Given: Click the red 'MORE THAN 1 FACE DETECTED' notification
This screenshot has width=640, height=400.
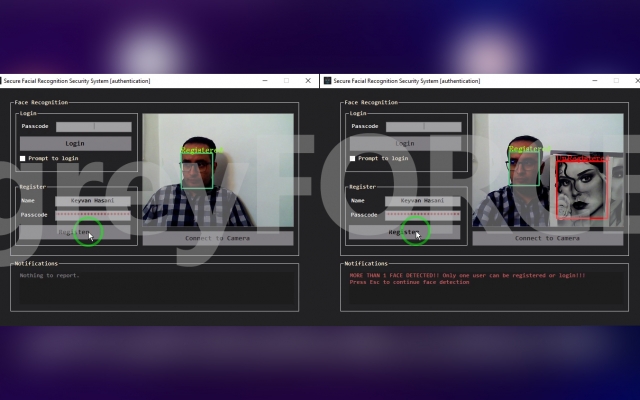Looking at the screenshot, I should (467, 279).
